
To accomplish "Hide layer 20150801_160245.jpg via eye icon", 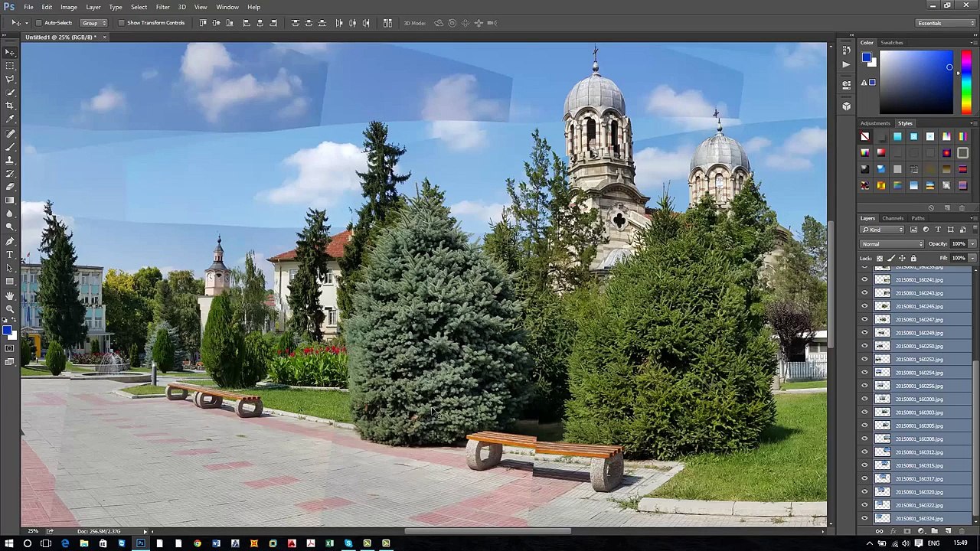I will click(864, 306).
